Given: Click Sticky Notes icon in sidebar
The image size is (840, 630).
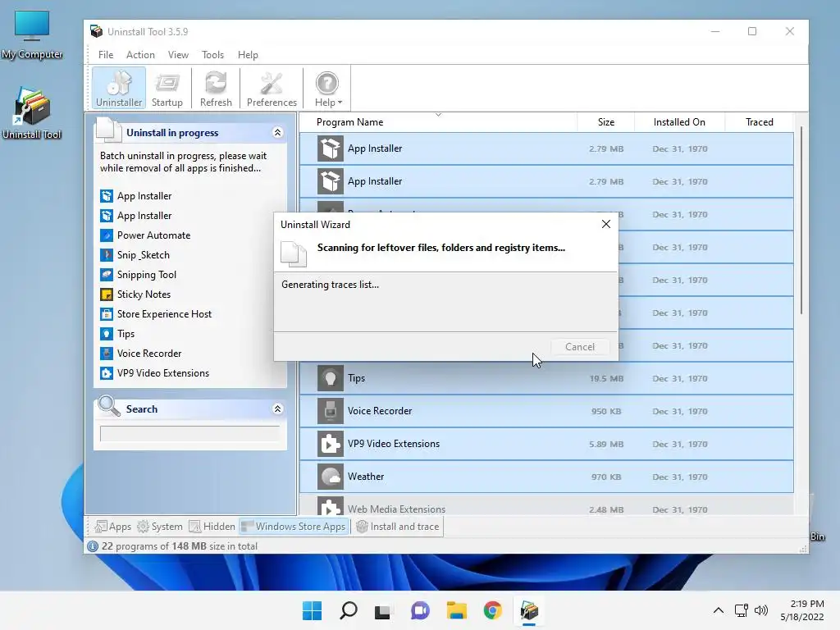Looking at the screenshot, I should (x=107, y=294).
